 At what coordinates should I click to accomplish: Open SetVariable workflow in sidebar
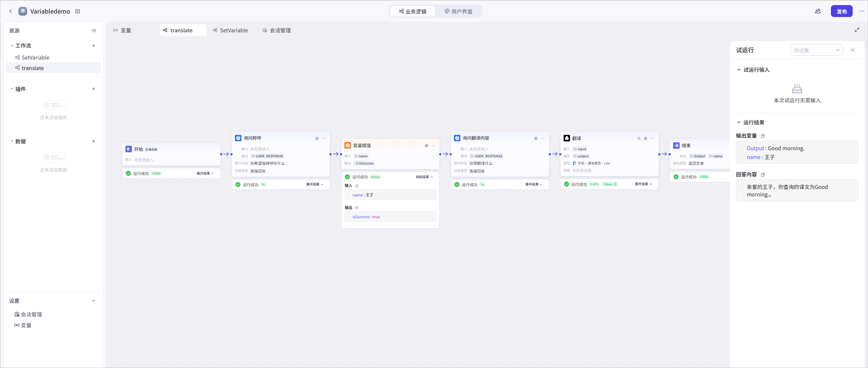tap(53, 57)
